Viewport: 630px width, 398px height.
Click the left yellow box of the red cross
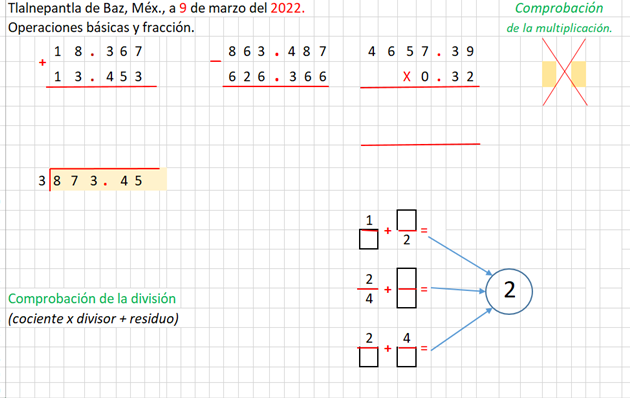549,74
